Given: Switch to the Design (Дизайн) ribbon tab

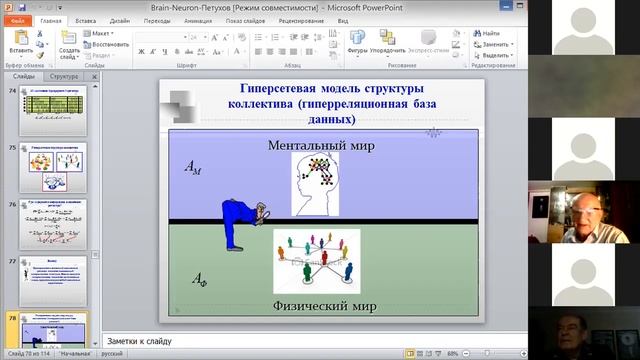Looking at the screenshot, I should click(120, 21).
